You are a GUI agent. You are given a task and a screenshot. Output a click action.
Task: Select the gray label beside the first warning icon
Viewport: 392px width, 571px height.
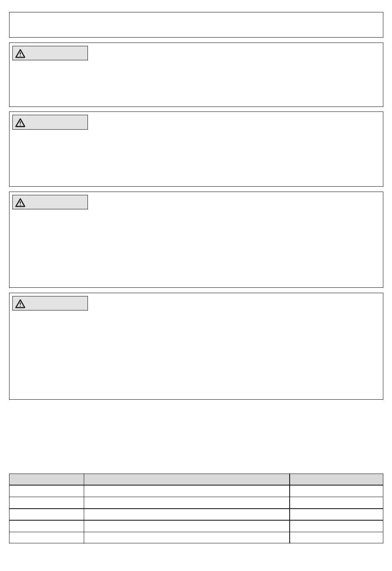tap(57, 53)
